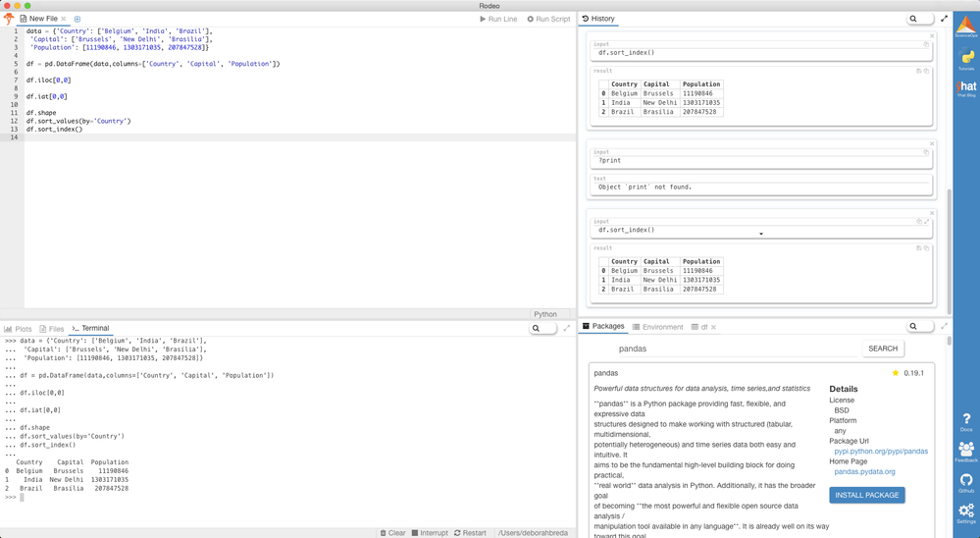
Task: Click the pandas package title in results
Action: [x=605, y=373]
